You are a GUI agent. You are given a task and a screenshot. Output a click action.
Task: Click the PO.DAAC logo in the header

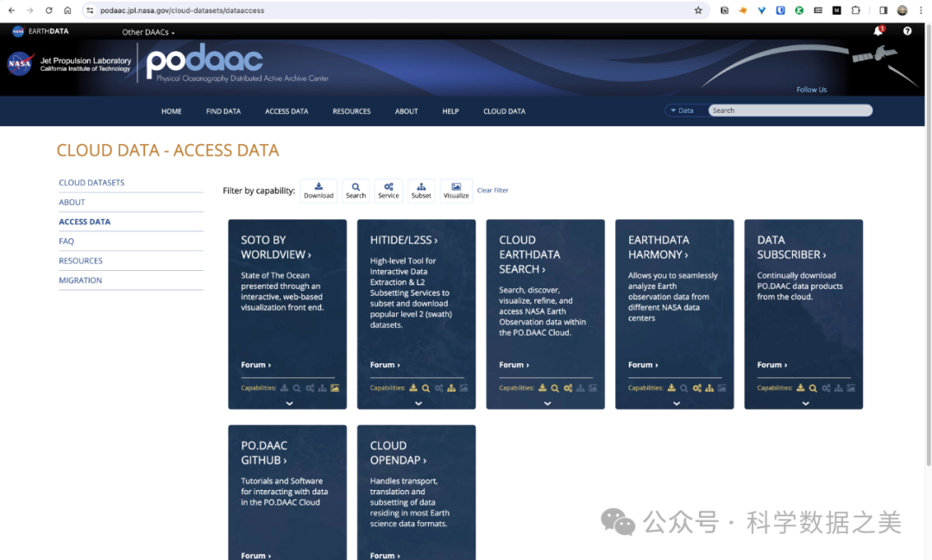point(205,63)
